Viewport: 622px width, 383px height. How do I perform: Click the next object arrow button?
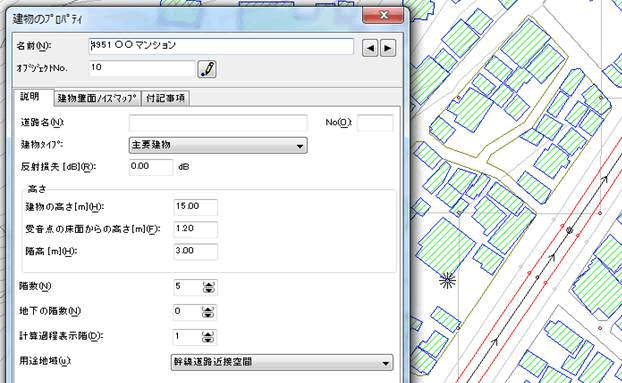point(388,48)
